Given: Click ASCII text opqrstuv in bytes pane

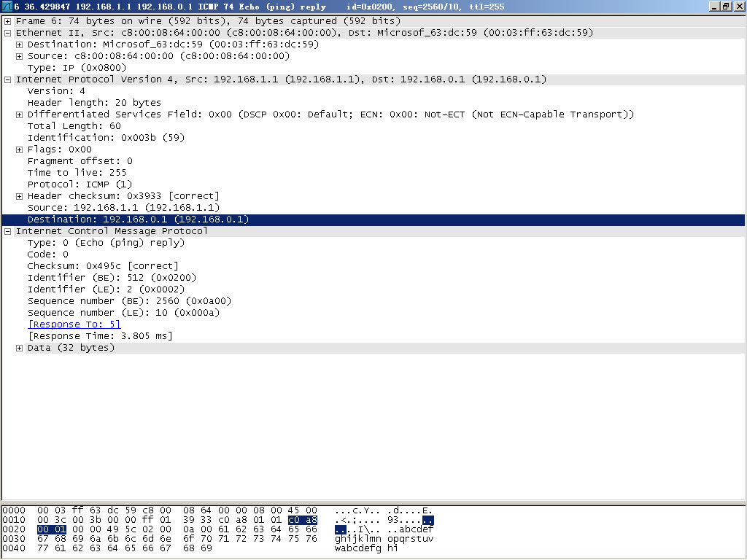Looking at the screenshot, I should click(x=410, y=539).
